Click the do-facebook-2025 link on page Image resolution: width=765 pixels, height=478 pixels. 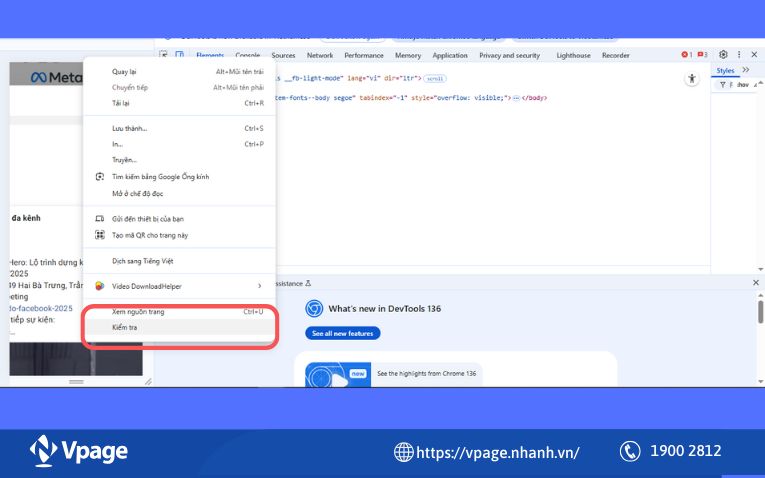[41, 308]
